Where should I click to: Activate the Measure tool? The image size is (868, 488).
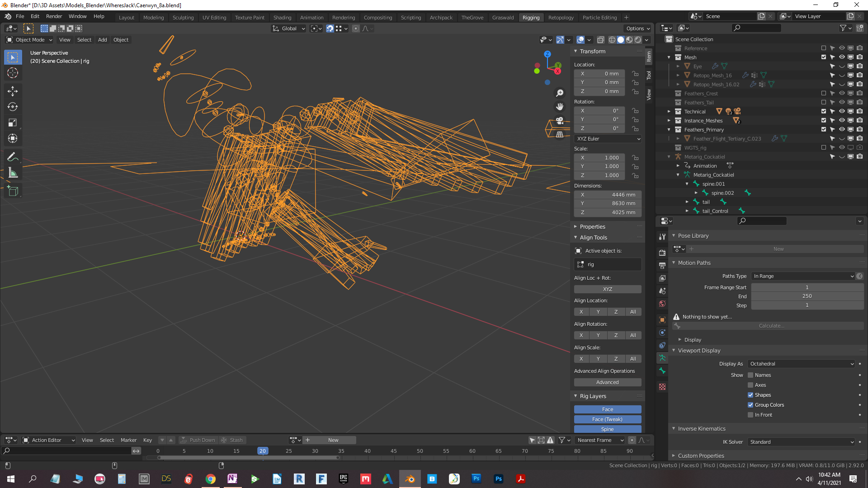coord(12,172)
